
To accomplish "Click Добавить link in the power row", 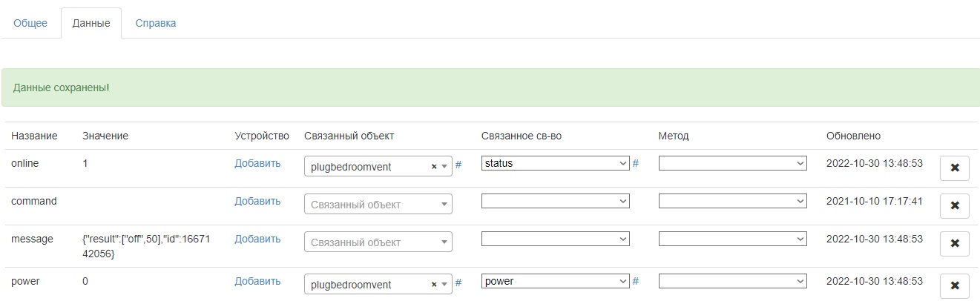I will pyautogui.click(x=257, y=281).
